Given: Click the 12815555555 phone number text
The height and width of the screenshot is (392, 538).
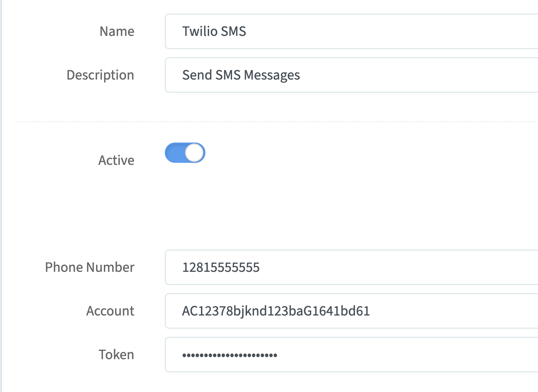Looking at the screenshot, I should [221, 267].
